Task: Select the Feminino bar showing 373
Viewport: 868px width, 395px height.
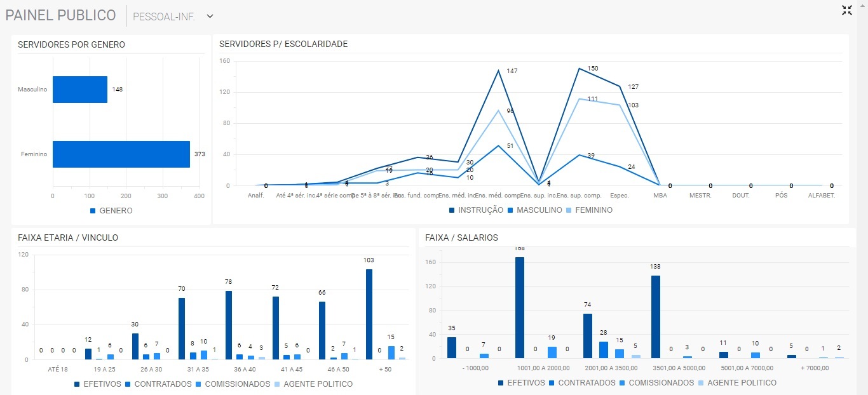Action: click(121, 154)
